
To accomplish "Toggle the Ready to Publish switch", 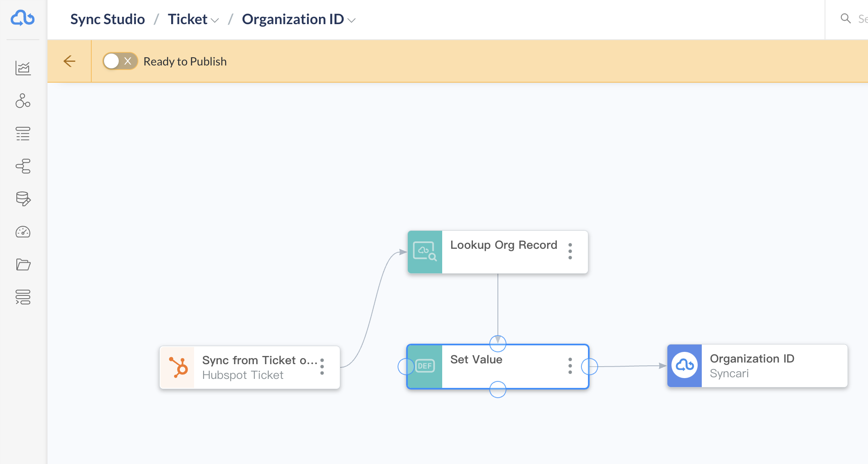I will click(x=120, y=61).
